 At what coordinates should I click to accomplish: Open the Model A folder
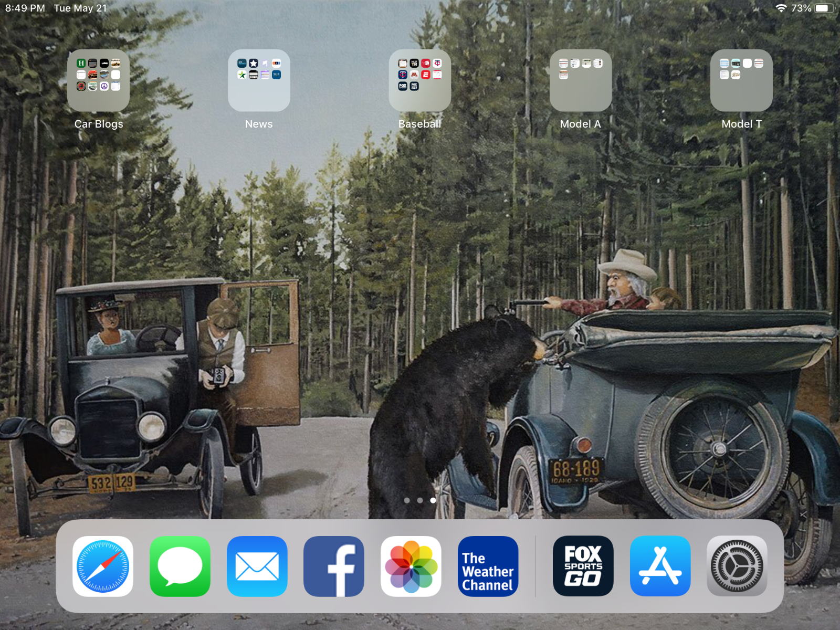(580, 80)
